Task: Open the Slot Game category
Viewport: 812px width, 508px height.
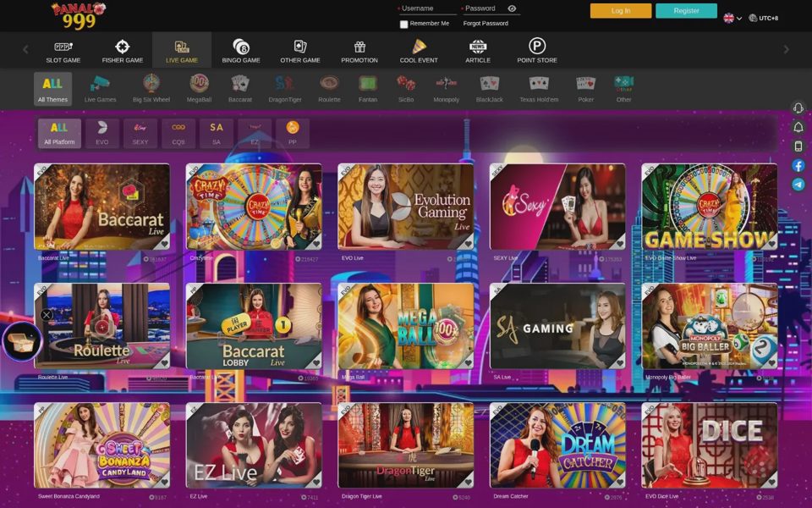Action: tap(63, 51)
